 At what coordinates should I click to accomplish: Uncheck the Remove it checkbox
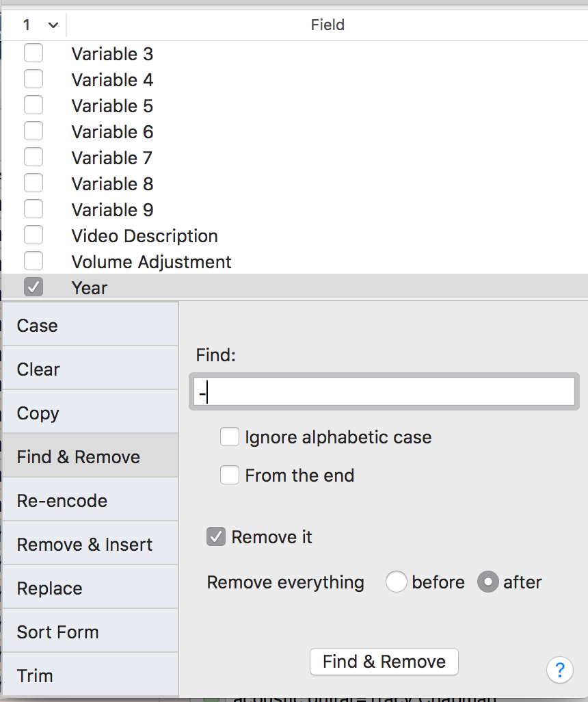pyautogui.click(x=216, y=537)
